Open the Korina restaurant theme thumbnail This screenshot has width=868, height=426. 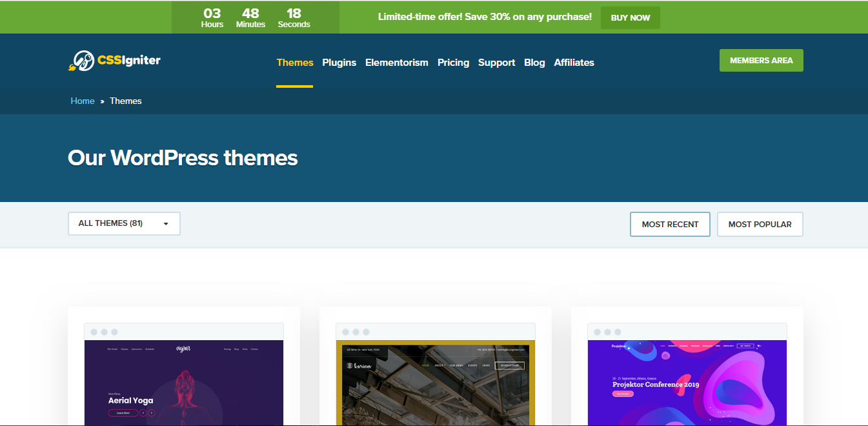click(x=436, y=382)
